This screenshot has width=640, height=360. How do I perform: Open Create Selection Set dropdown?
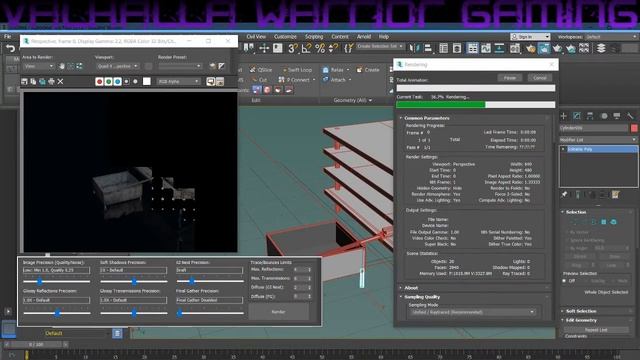tap(380, 47)
